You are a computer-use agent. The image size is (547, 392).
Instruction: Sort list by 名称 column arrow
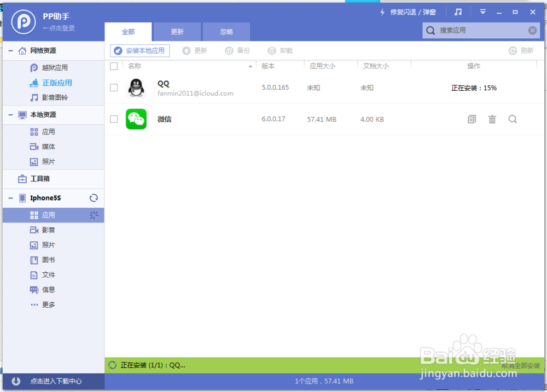[251, 66]
